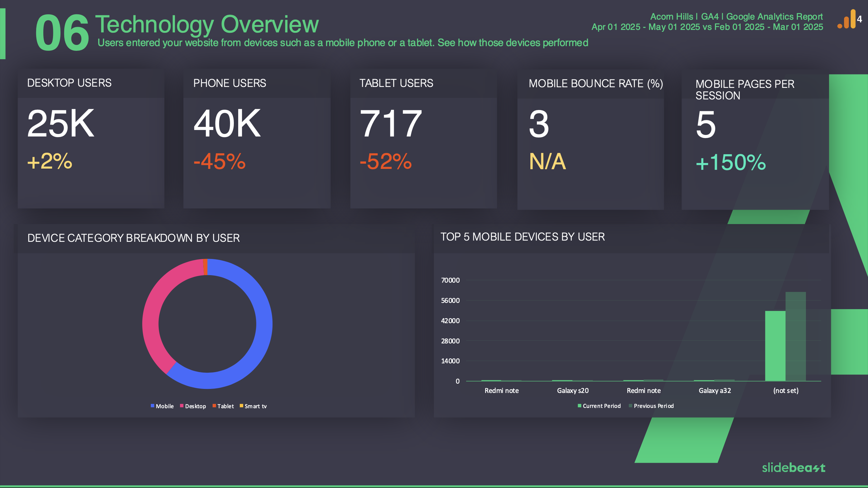Click the Tablet legend label
The height and width of the screenshot is (488, 868).
coord(225,406)
